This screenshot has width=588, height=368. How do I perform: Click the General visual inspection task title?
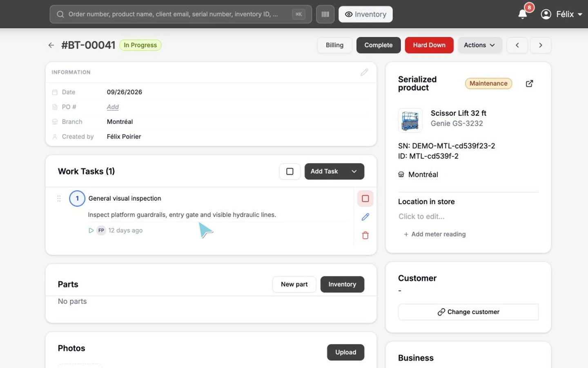(x=125, y=198)
